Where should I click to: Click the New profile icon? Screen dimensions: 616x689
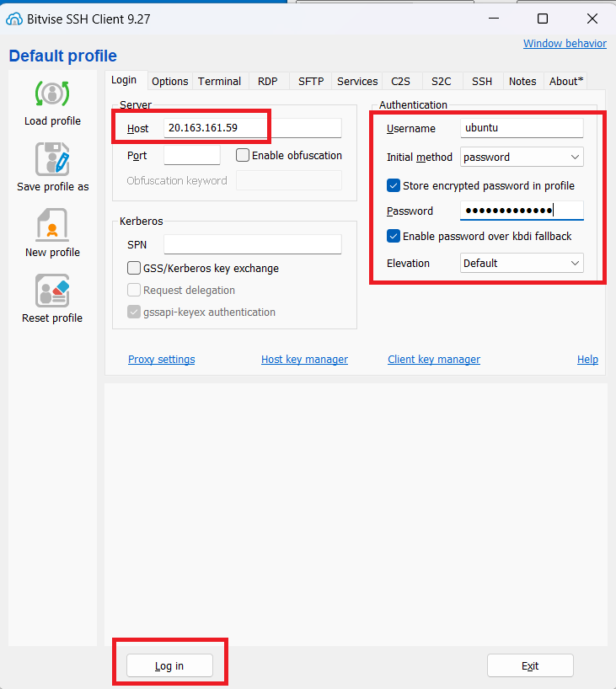click(x=52, y=225)
